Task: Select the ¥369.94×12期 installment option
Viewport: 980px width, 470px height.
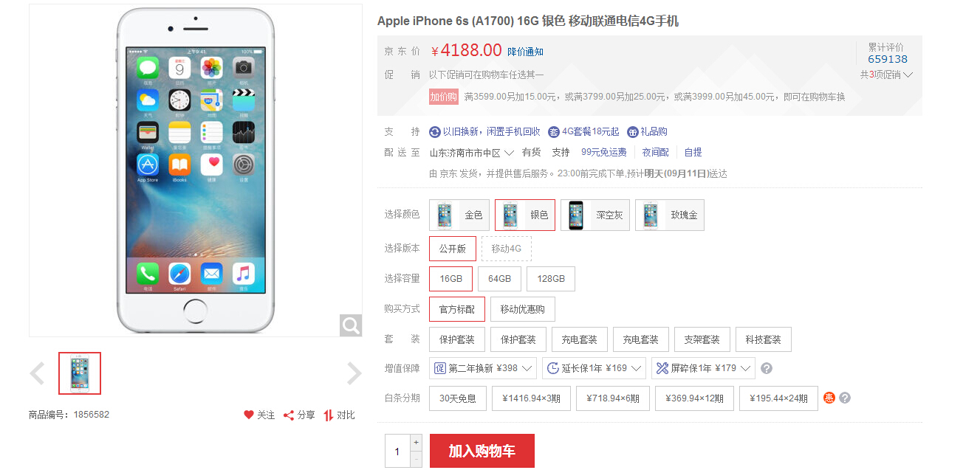Action: 694,398
